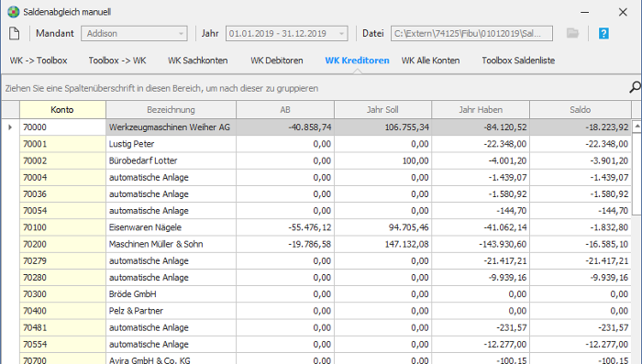Viewport: 642px width, 364px height.
Task: Open the WK Alle Konten tab
Action: pyautogui.click(x=430, y=61)
